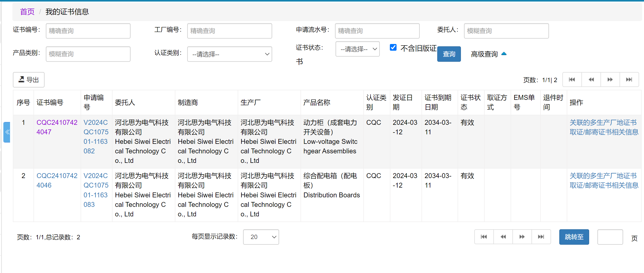Image resolution: width=644 pixels, height=273 pixels.
Task: Open 取证/邮寄证书相关信息 for row 1
Action: pyautogui.click(x=604, y=132)
